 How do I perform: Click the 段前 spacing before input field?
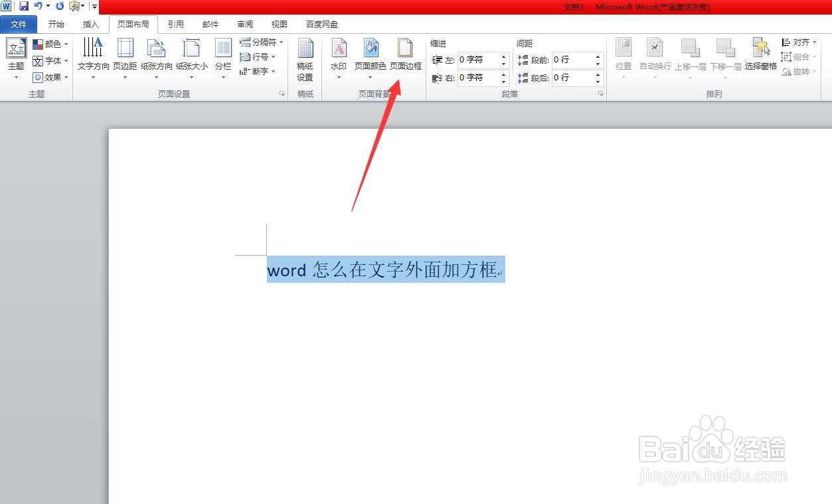click(x=572, y=60)
